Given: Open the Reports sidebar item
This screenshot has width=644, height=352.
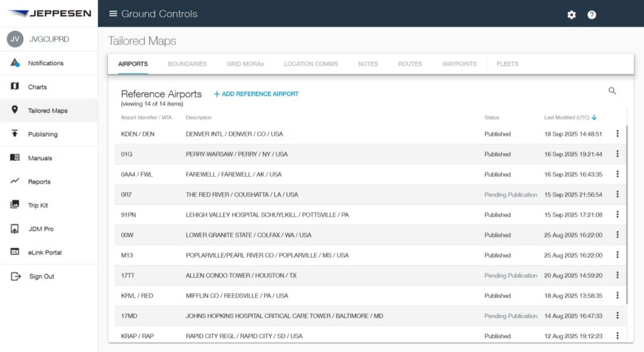Looking at the screenshot, I should [49, 181].
